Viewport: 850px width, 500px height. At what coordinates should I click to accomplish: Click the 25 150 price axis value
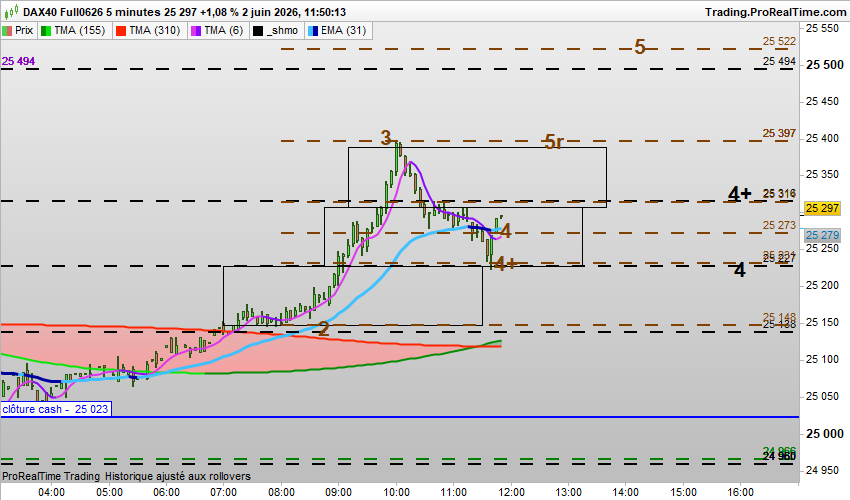click(822, 322)
